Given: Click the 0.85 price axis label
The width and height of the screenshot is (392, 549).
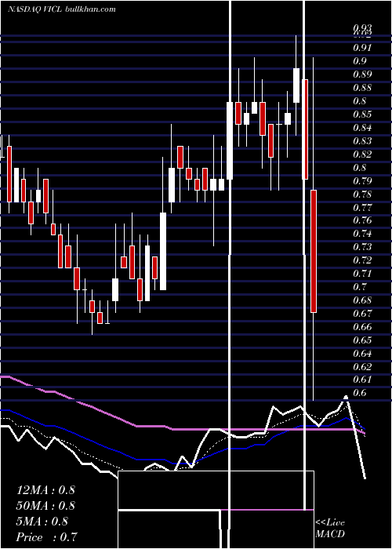Looking at the screenshot, I should 362,115.
